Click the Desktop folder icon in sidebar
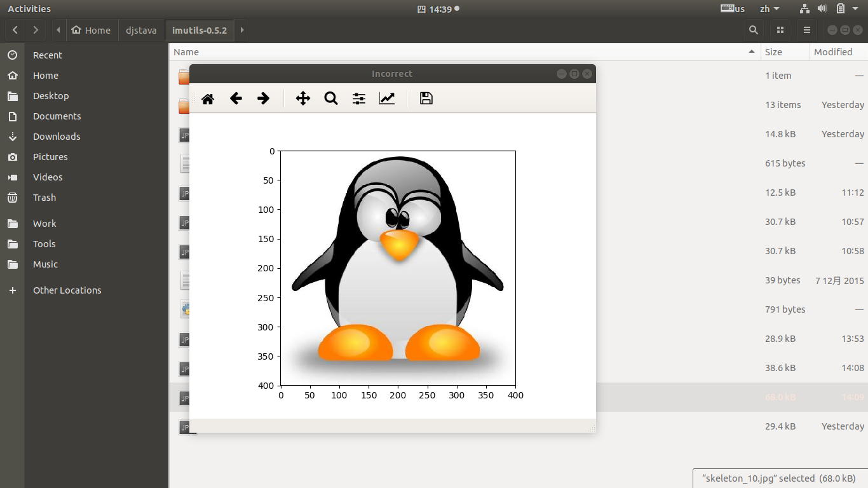 coord(12,96)
